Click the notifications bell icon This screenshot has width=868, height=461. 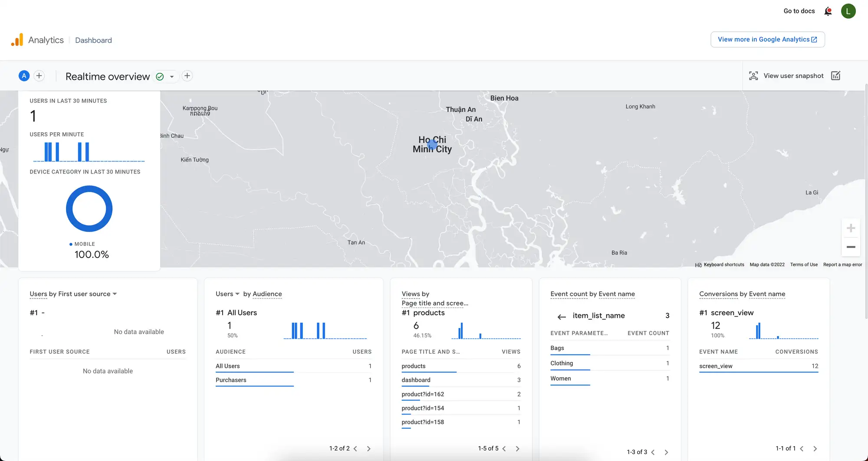click(x=828, y=11)
